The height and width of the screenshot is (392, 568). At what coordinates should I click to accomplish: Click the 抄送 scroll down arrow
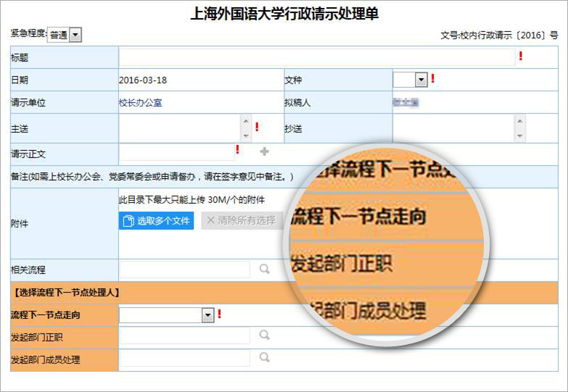tap(520, 136)
